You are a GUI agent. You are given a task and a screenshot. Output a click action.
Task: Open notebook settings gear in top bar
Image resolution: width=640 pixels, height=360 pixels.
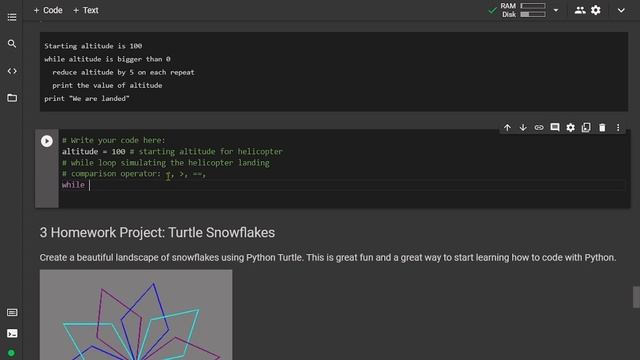[596, 10]
